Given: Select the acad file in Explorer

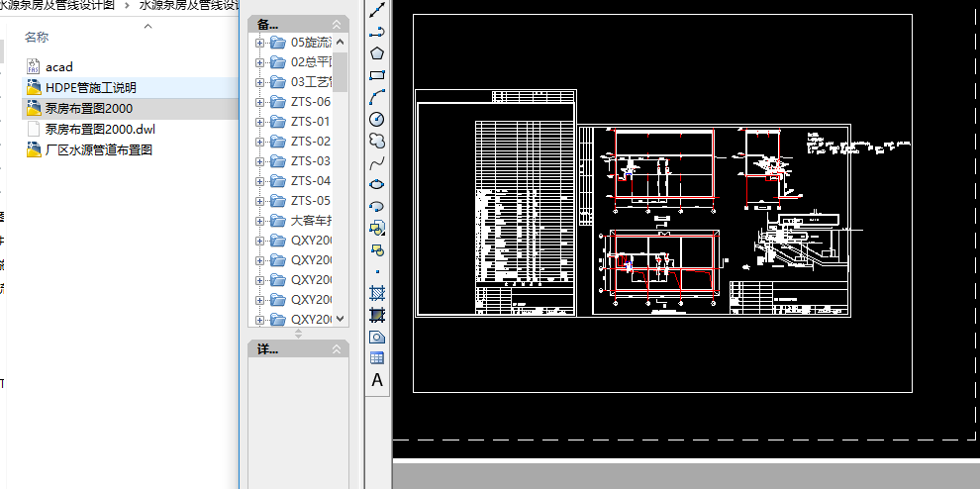Looking at the screenshot, I should 58,67.
